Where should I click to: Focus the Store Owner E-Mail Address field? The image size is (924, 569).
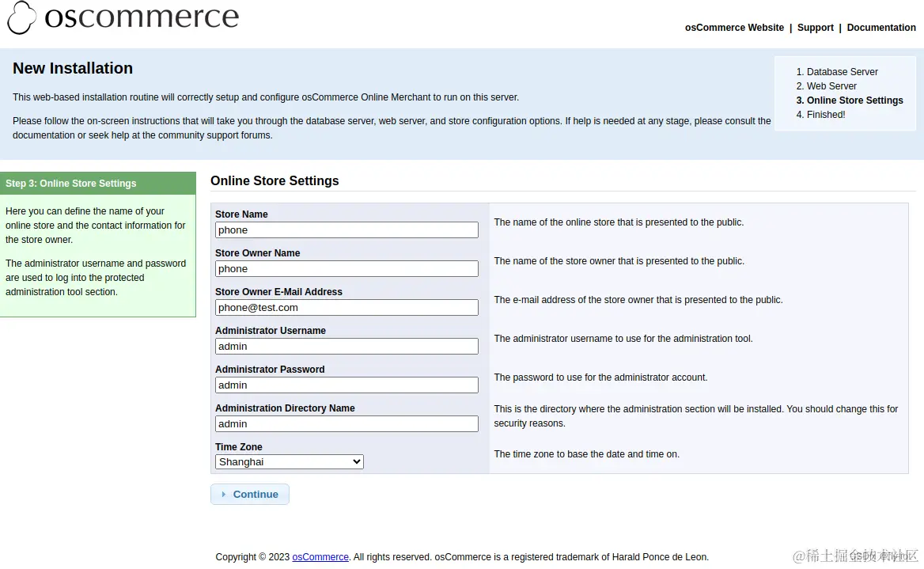point(346,308)
